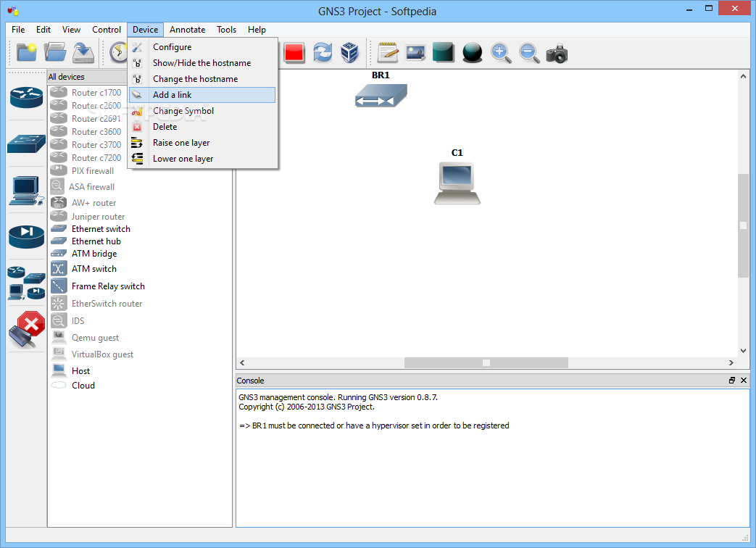Click the Insert a picture icon
The height and width of the screenshot is (548, 756).
(415, 52)
